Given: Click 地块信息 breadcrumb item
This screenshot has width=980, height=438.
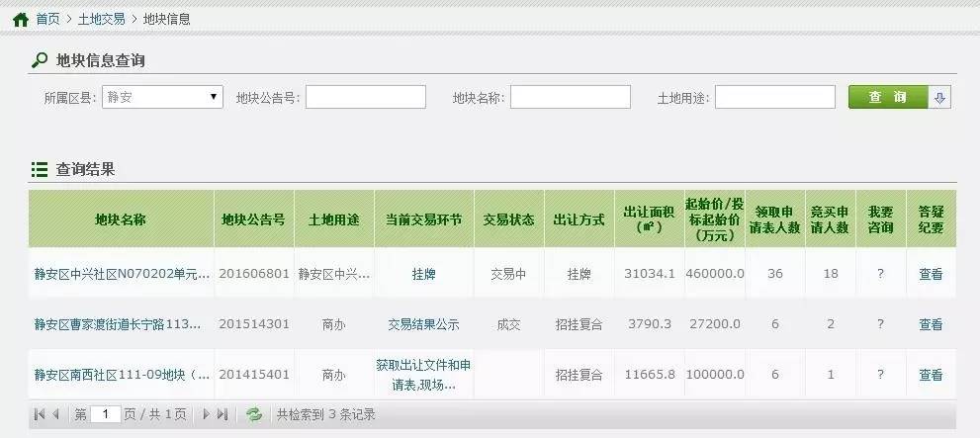Looking at the screenshot, I should 167,20.
